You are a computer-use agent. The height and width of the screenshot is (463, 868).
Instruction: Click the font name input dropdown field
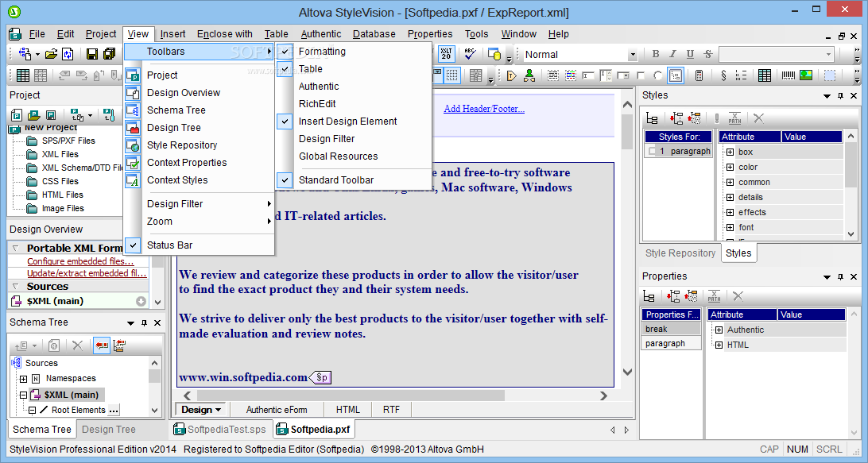pos(776,54)
